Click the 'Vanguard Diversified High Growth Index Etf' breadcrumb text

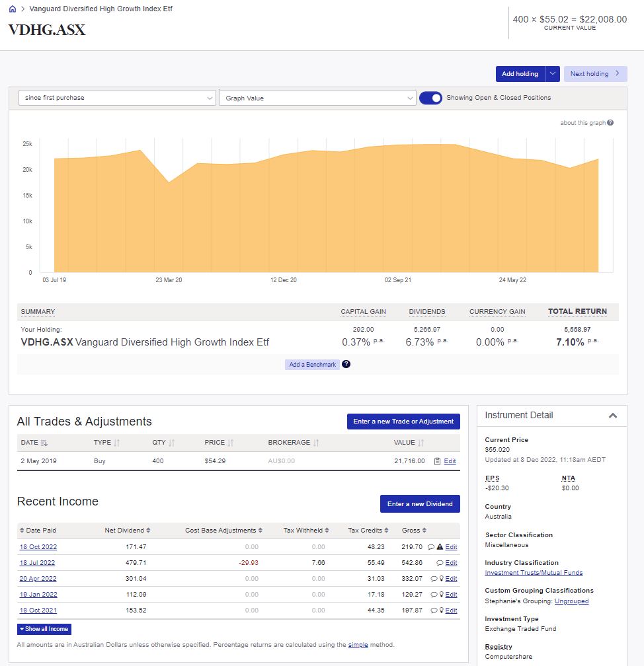tap(101, 9)
